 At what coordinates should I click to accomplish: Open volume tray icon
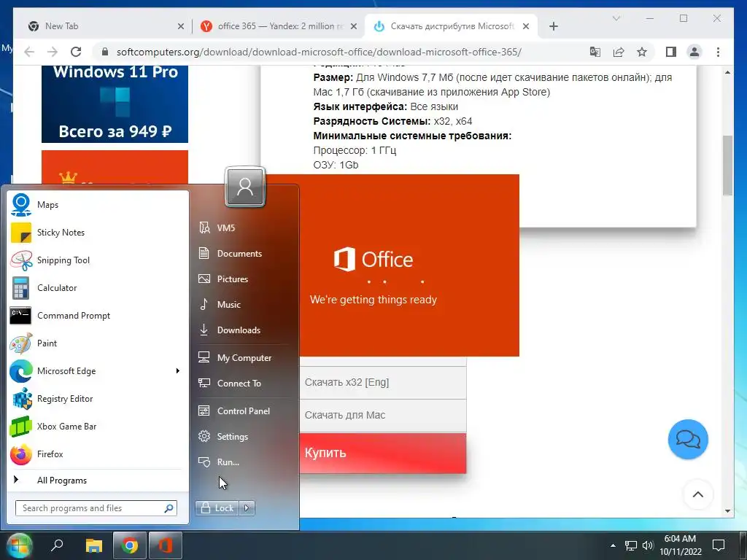(x=648, y=545)
